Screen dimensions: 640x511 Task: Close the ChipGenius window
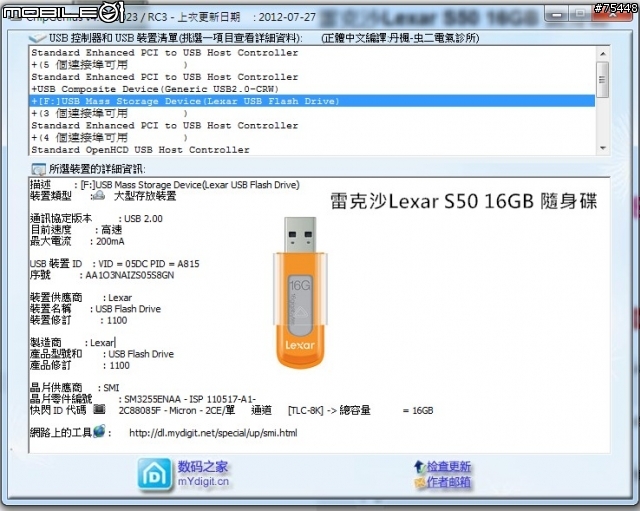point(612,15)
